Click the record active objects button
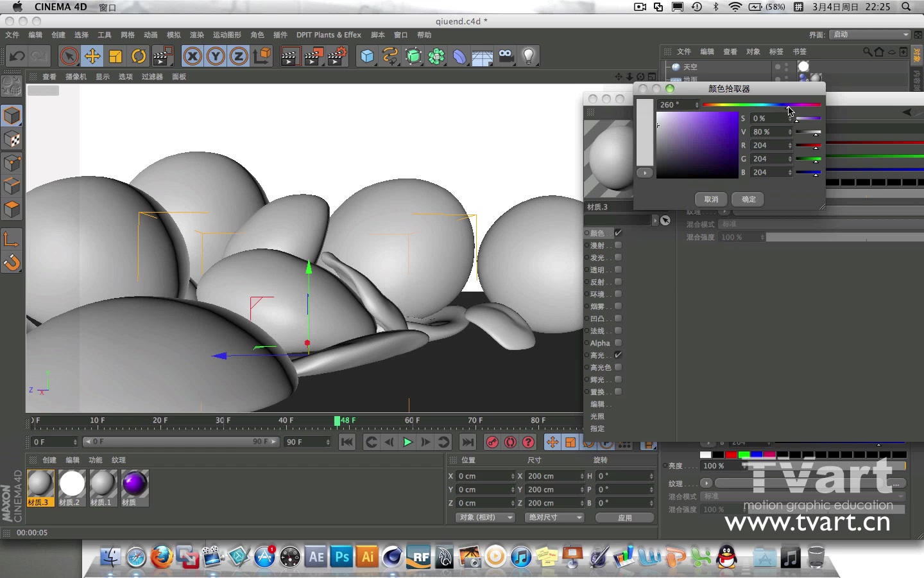This screenshot has width=924, height=578. click(492, 442)
